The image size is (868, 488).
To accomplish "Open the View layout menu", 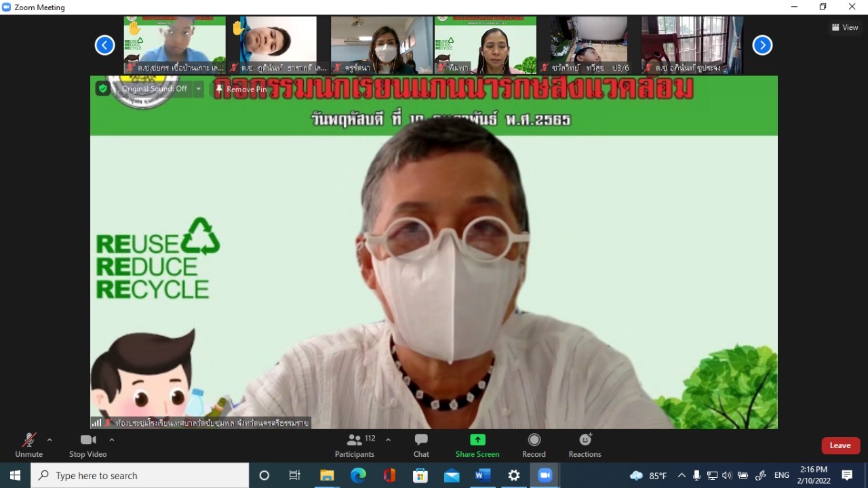I will point(845,28).
